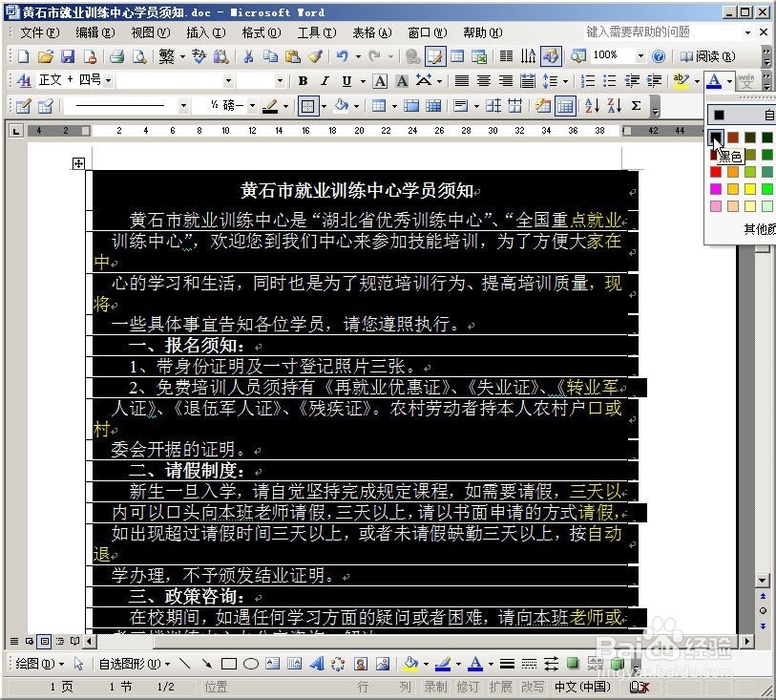Apply numbered list formatting
Viewport: 776px width, 700px height.
[x=588, y=80]
